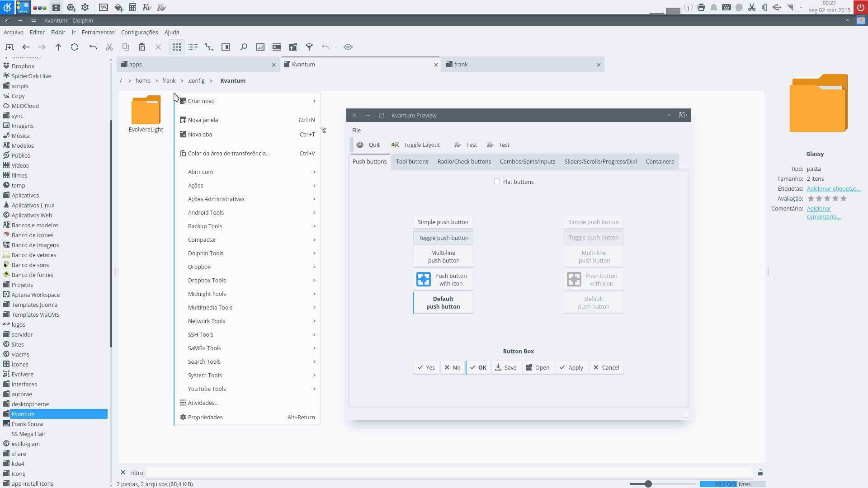Open Dropbox in places panel
This screenshot has width=868, height=488.
pos(23,66)
